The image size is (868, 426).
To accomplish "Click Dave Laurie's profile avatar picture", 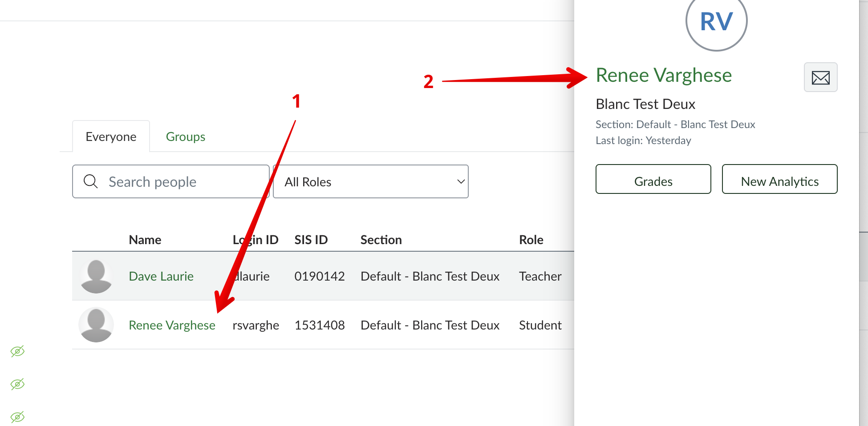I will click(x=96, y=276).
